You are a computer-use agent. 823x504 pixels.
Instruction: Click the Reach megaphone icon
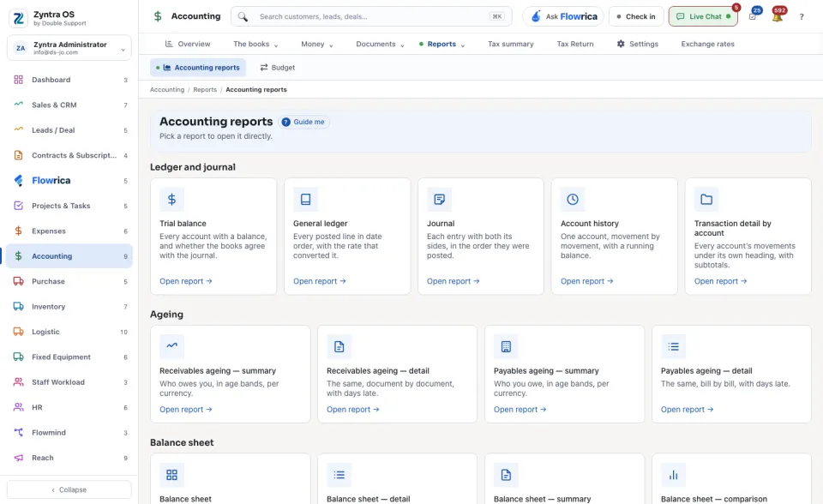pos(18,458)
